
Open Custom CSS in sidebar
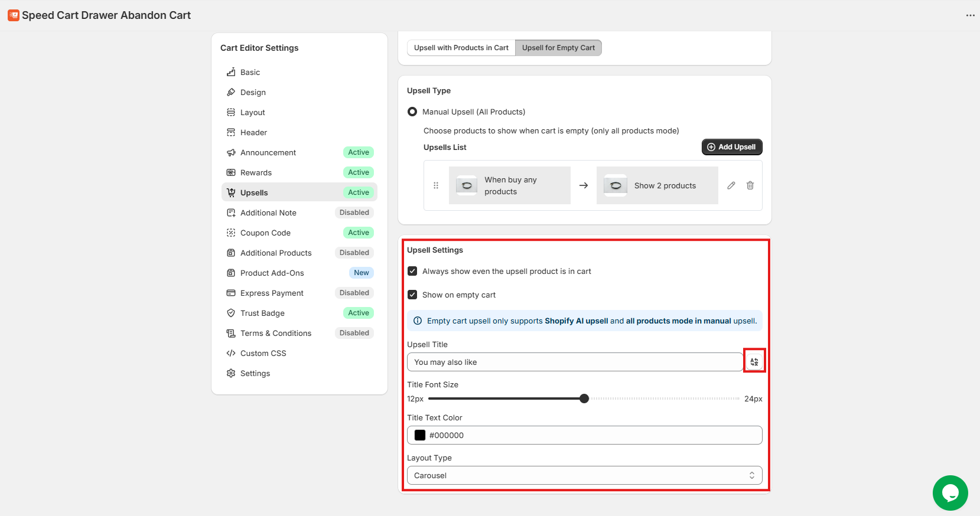coord(263,354)
